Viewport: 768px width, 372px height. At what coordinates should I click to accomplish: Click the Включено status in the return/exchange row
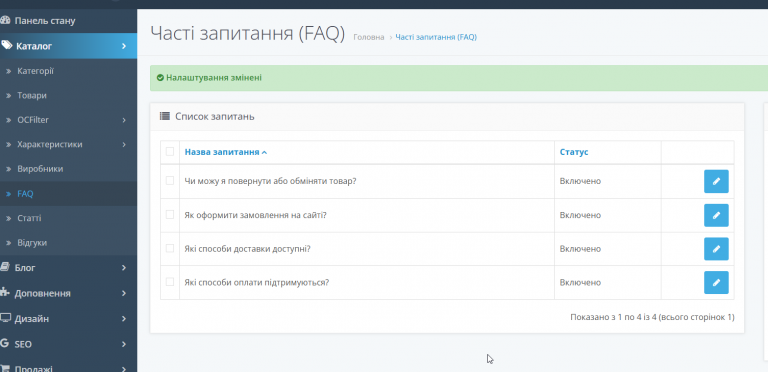tap(580, 181)
